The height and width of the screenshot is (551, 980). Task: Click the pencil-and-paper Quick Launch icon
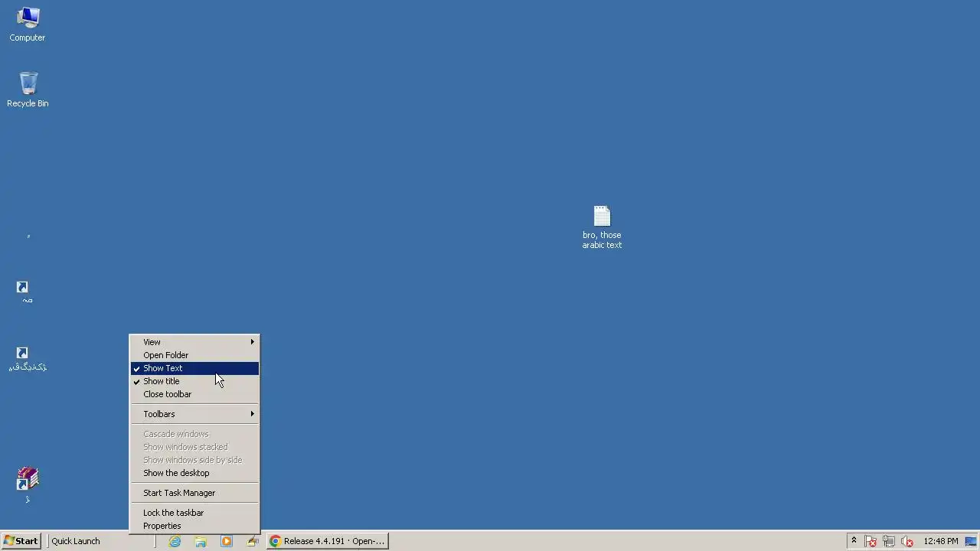[x=252, y=541]
